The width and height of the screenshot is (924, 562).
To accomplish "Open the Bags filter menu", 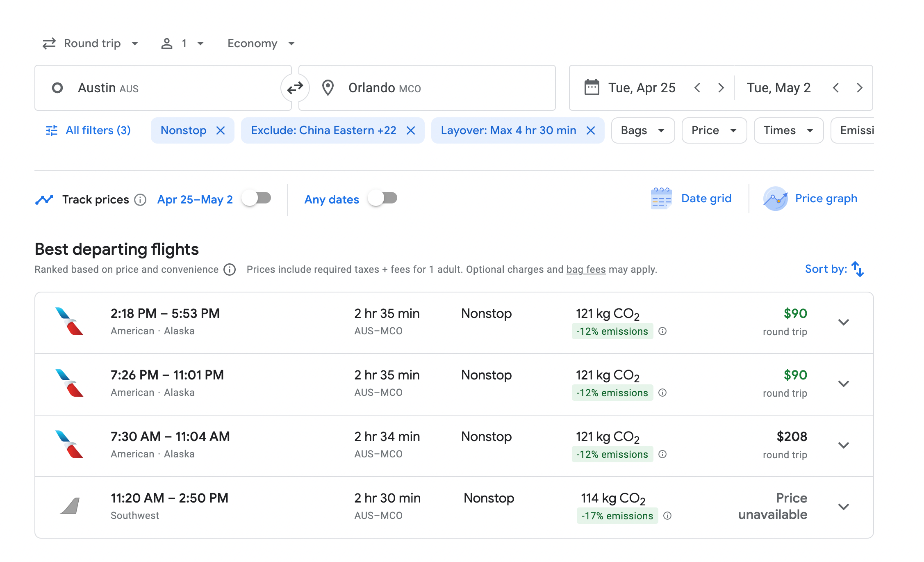I will pyautogui.click(x=642, y=130).
